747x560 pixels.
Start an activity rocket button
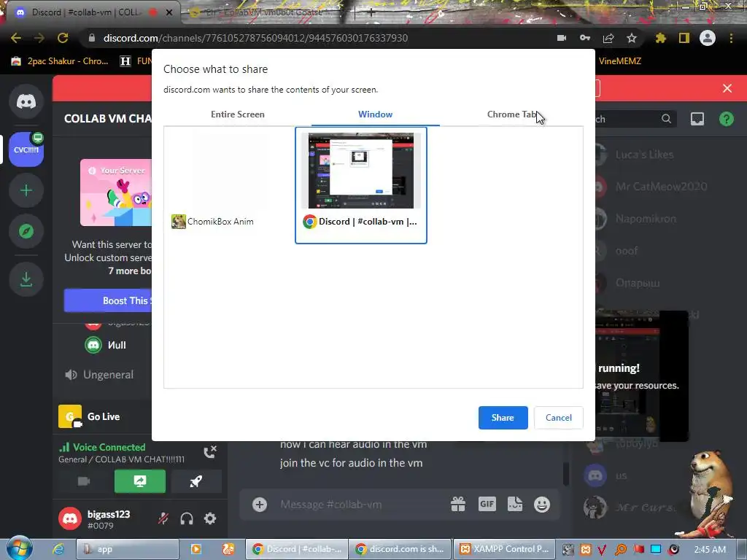196,481
